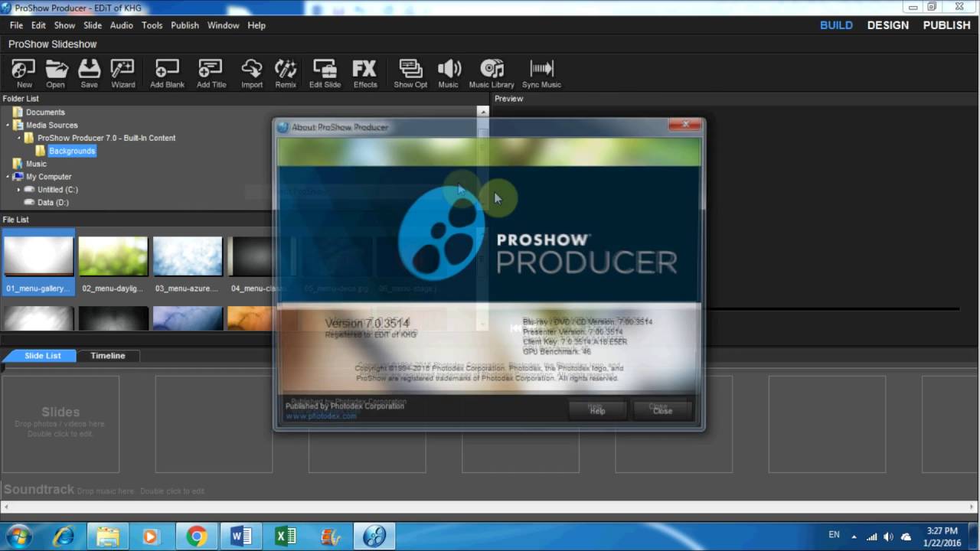The image size is (980, 551).
Task: Switch to the BUILD workspace
Action: tap(836, 25)
